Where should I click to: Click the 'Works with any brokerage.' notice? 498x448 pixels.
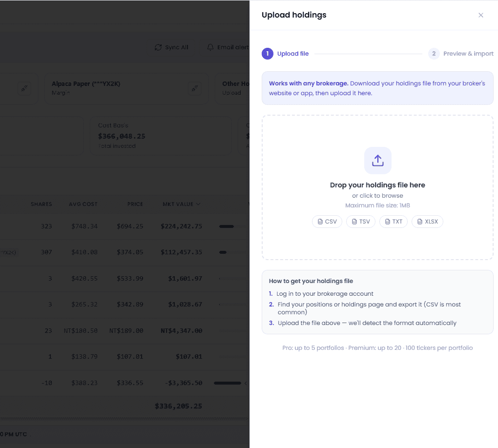377,88
